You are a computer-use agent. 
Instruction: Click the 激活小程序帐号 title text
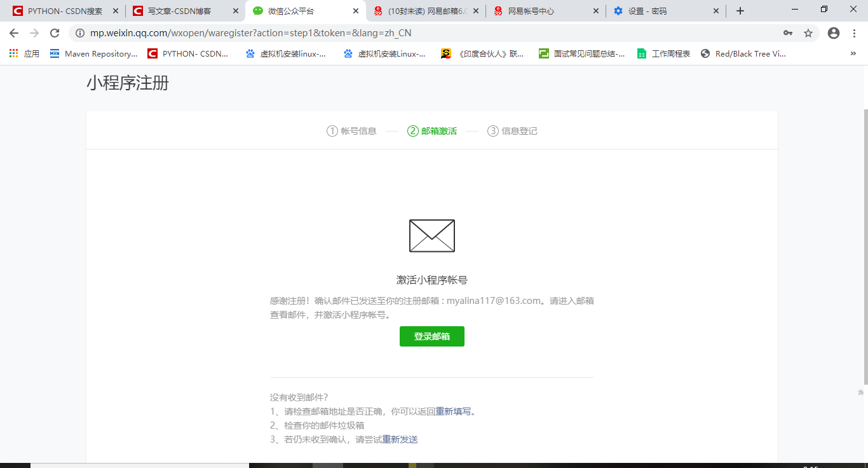point(432,280)
